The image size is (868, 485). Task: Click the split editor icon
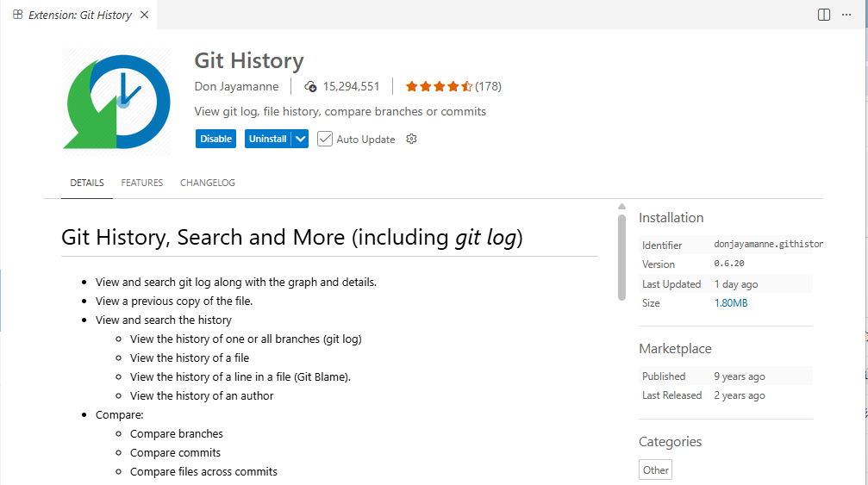(824, 15)
